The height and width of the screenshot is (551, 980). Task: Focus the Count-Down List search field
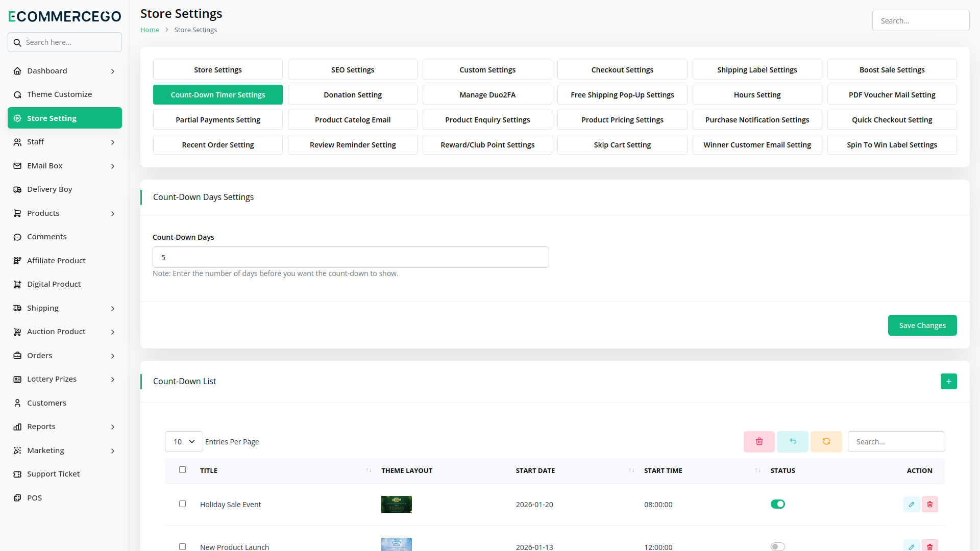tap(896, 442)
